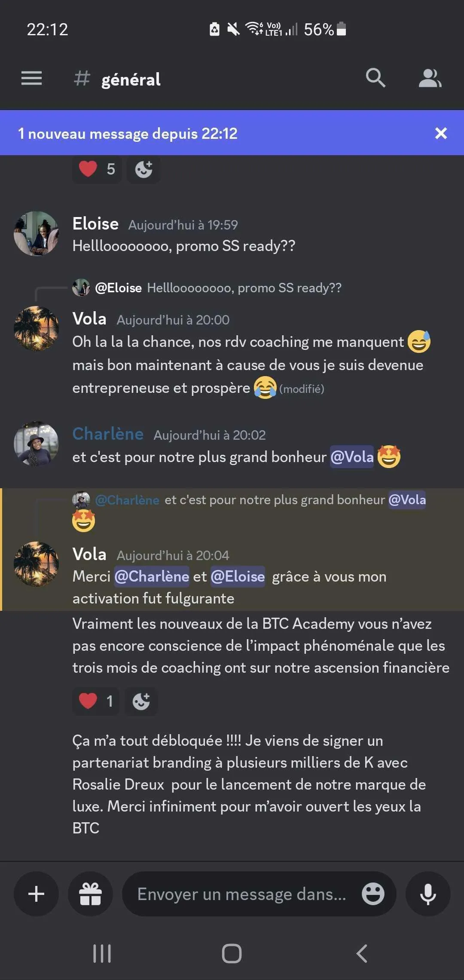The height and width of the screenshot is (980, 464).
Task: Toggle the heart reaction with 5
Action: (97, 169)
